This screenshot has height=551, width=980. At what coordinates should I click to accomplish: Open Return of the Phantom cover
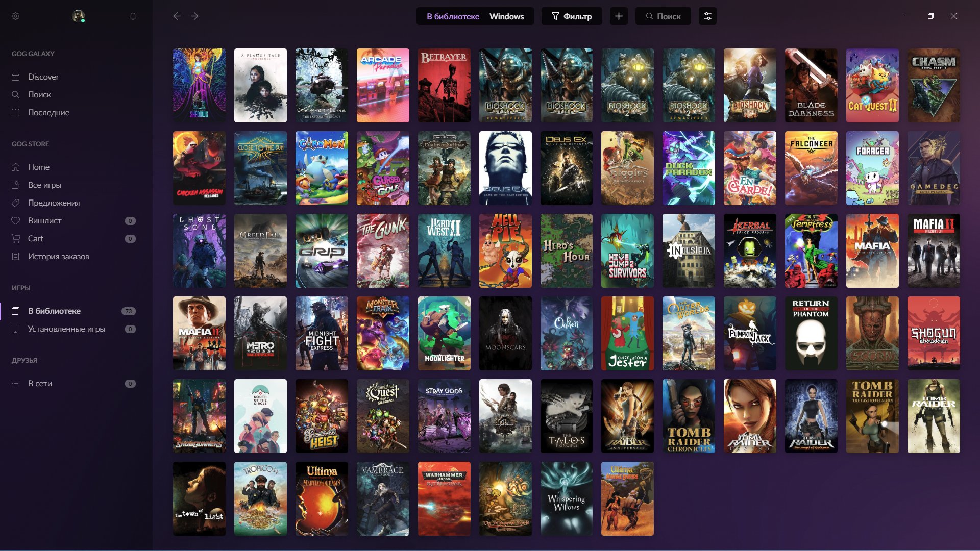coord(811,333)
